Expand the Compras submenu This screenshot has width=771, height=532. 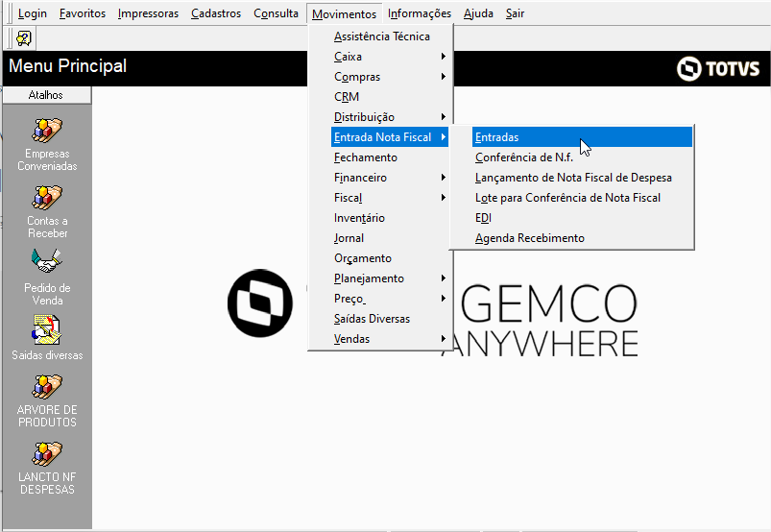click(390, 77)
